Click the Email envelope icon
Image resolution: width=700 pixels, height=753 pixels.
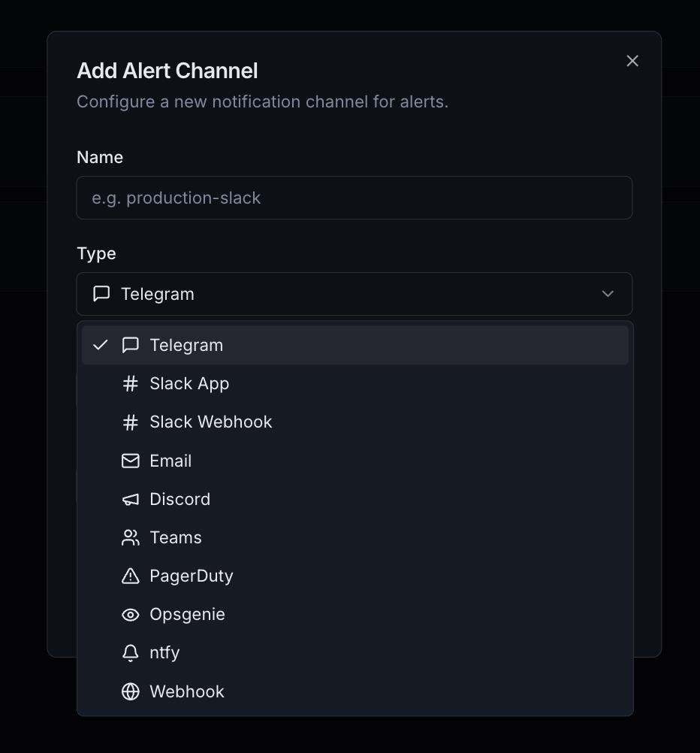131,461
